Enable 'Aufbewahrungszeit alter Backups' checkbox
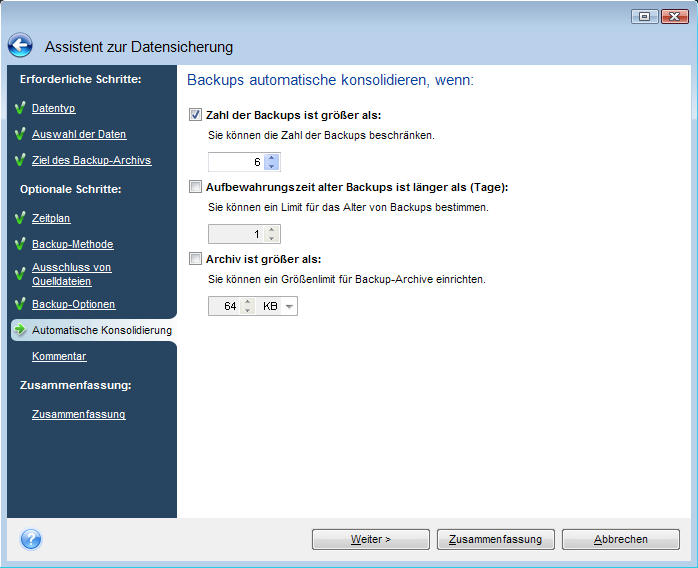This screenshot has height=568, width=698. pyautogui.click(x=195, y=187)
